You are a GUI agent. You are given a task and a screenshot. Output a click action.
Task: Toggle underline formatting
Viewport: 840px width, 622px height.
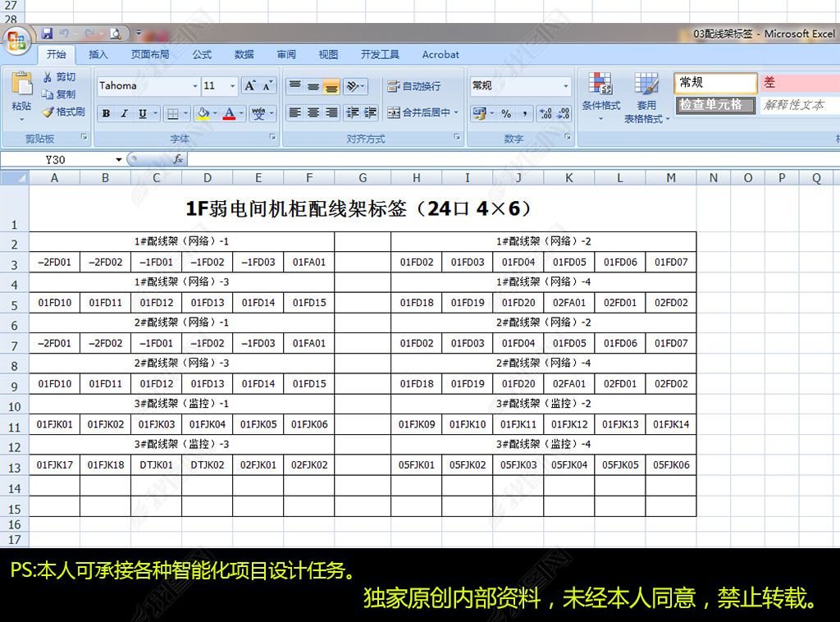tap(142, 113)
